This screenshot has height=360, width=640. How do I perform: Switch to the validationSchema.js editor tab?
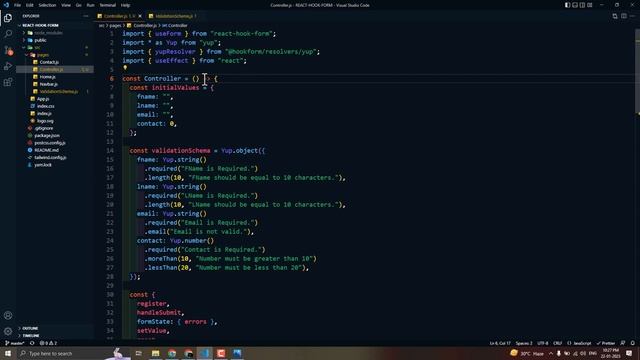coord(173,16)
